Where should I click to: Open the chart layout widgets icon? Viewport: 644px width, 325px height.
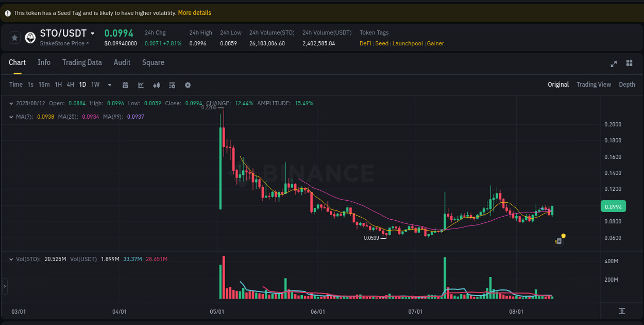pos(629,63)
